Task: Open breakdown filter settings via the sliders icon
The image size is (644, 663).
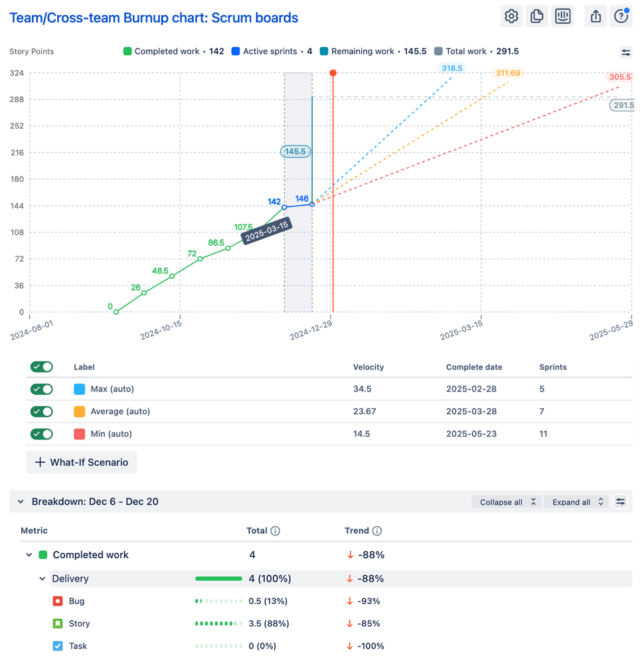Action: [x=620, y=502]
